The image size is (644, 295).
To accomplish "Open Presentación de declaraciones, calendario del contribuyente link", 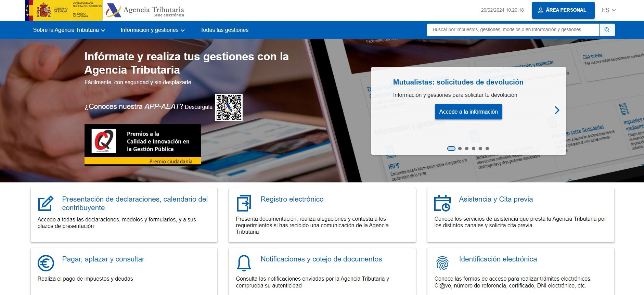I will click(135, 203).
